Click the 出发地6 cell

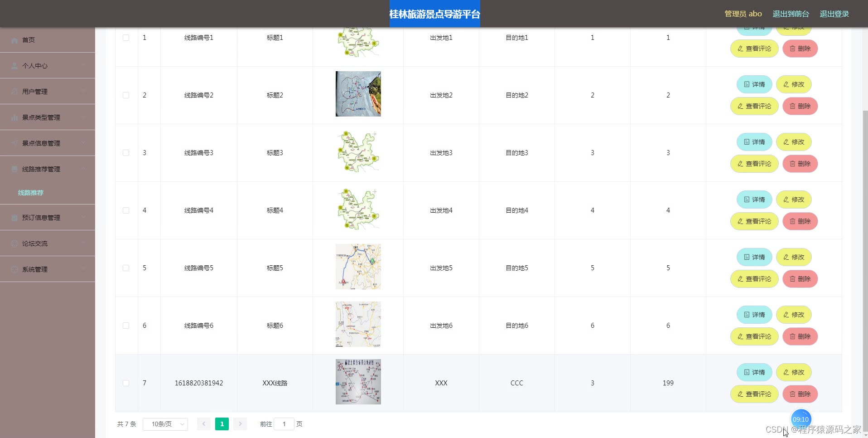pyautogui.click(x=441, y=326)
